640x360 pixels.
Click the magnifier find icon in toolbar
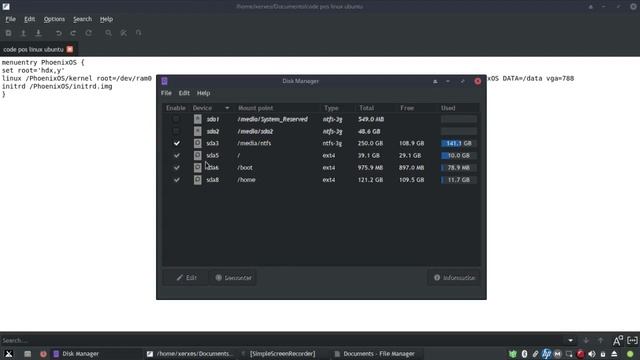point(108,33)
